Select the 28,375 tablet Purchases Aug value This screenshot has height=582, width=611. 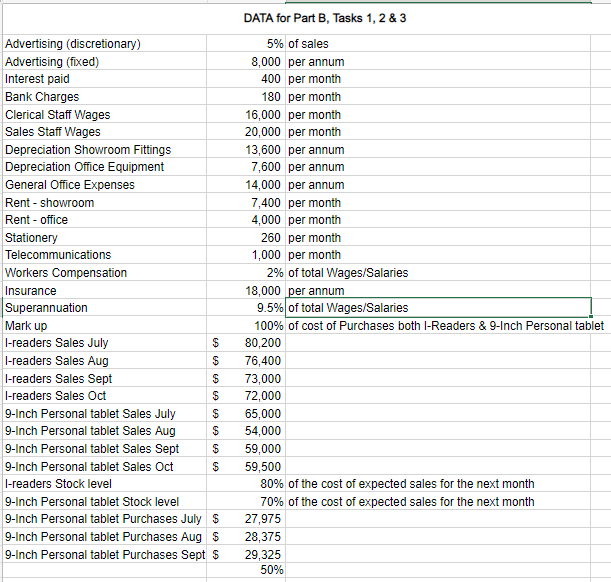coord(246,537)
